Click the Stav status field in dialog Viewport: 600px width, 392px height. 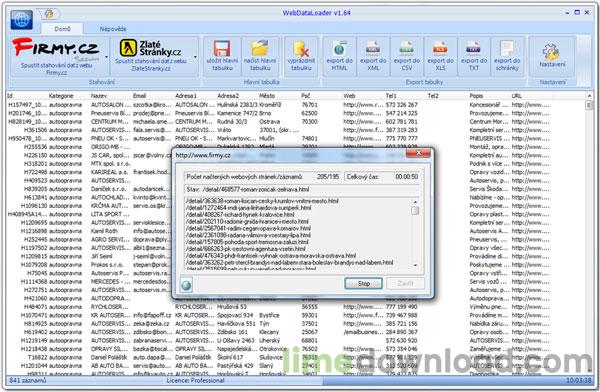302,189
